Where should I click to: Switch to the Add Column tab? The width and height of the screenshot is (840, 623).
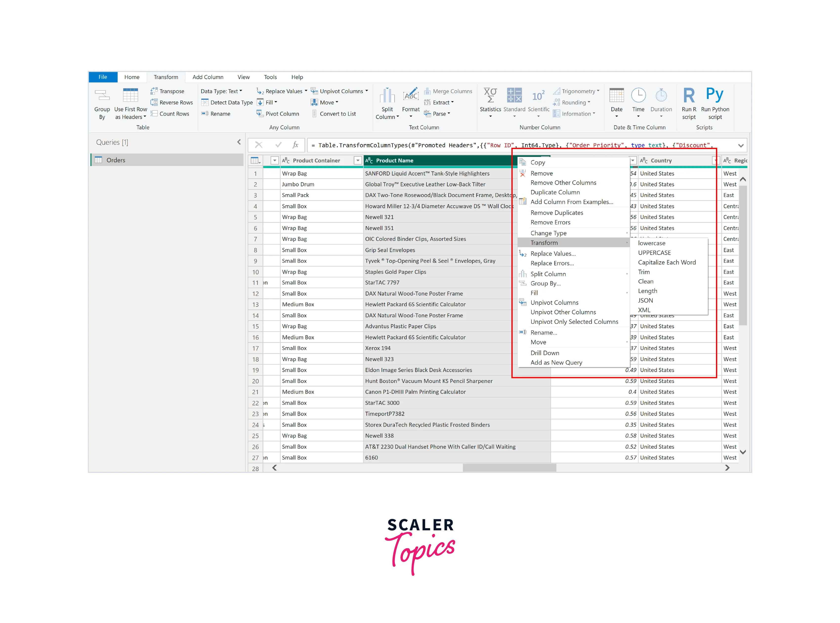208,77
